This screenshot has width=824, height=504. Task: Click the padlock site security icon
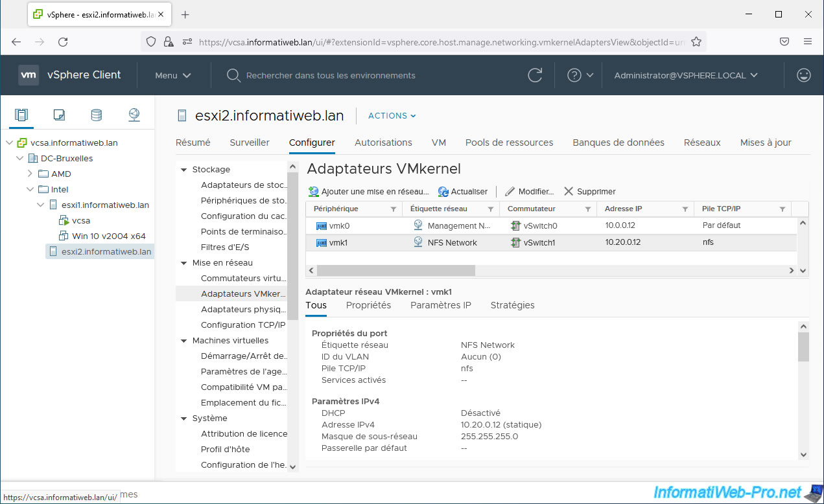coord(169,41)
